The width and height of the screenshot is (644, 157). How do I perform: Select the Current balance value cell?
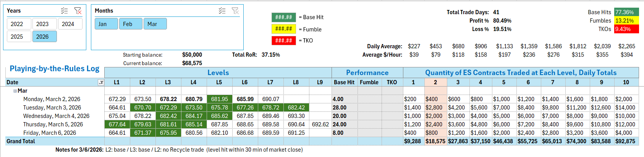(192, 63)
